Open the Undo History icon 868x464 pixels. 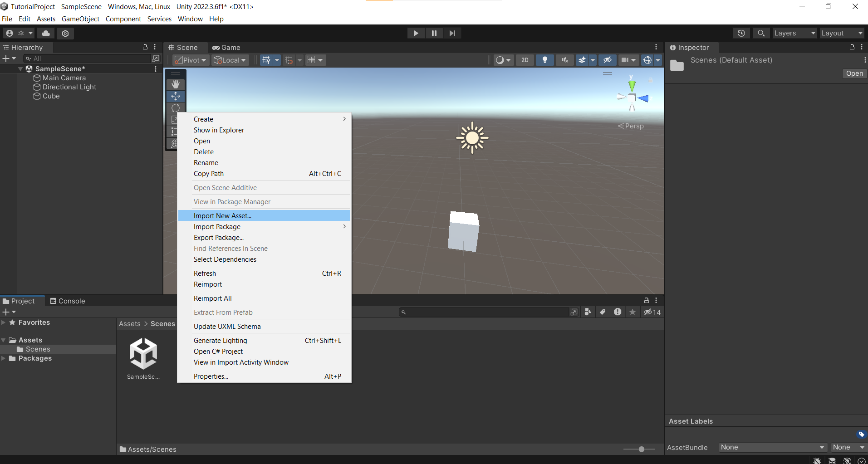click(741, 33)
